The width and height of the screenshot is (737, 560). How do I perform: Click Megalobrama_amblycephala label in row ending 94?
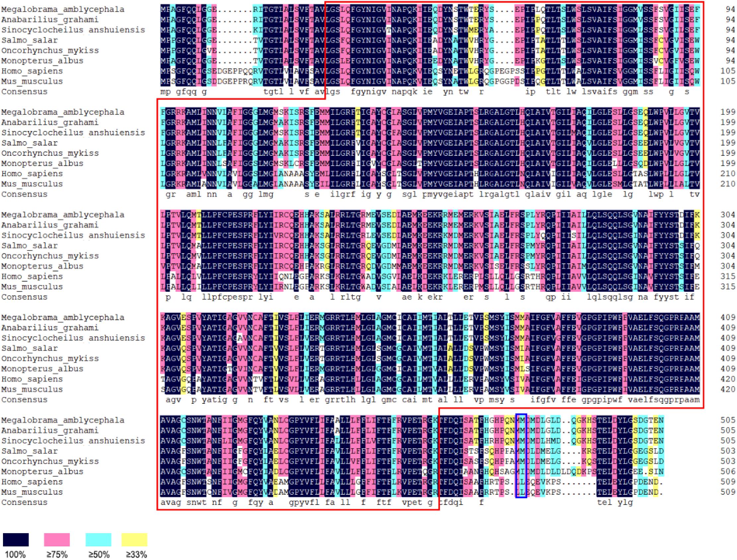[x=63, y=9]
